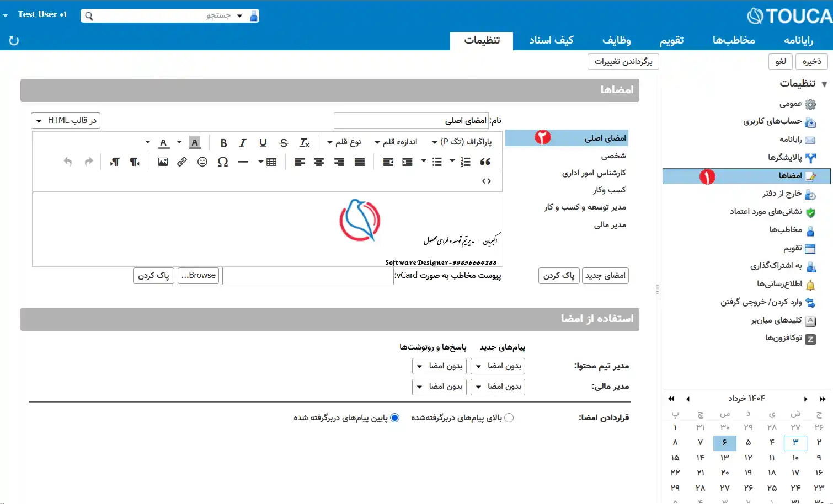
Task: Apply the text color A button
Action: 163,143
